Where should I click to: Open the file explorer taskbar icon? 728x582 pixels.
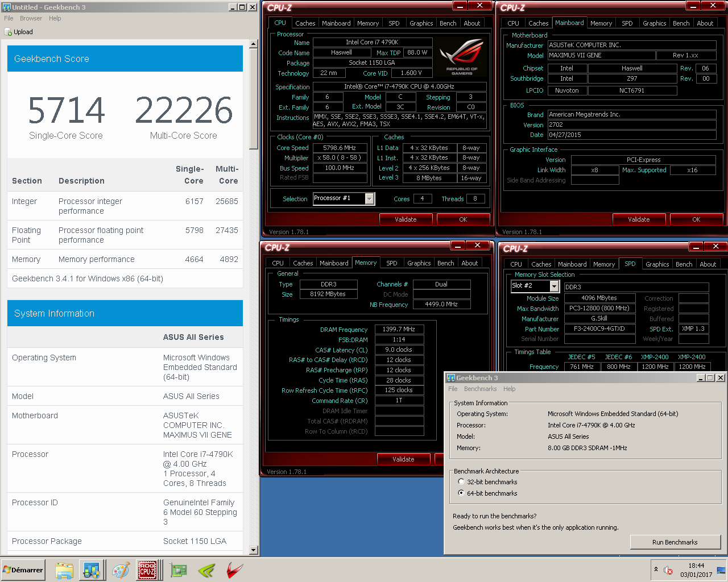pyautogui.click(x=64, y=570)
